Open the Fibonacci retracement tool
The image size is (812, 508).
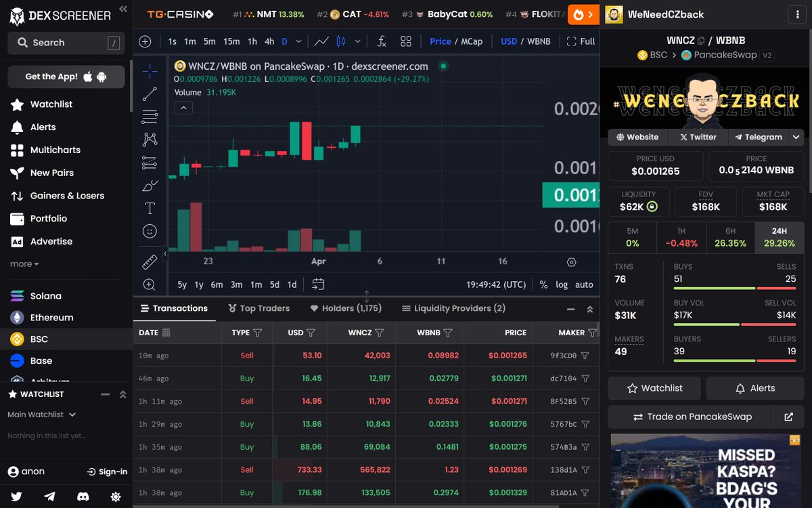(150, 117)
